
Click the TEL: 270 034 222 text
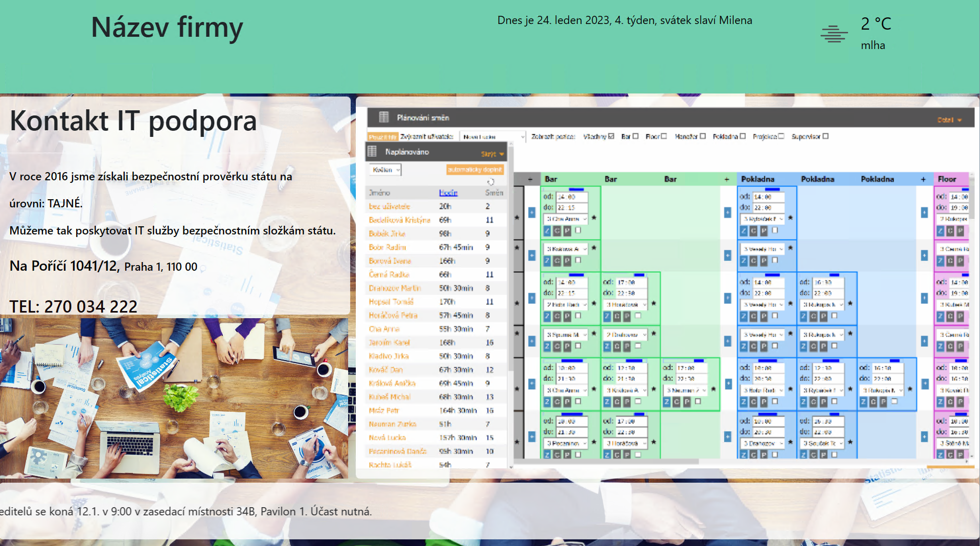click(x=73, y=306)
